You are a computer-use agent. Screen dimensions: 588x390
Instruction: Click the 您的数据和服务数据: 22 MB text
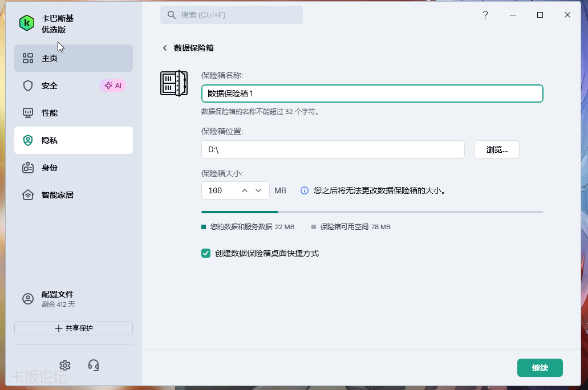(253, 227)
